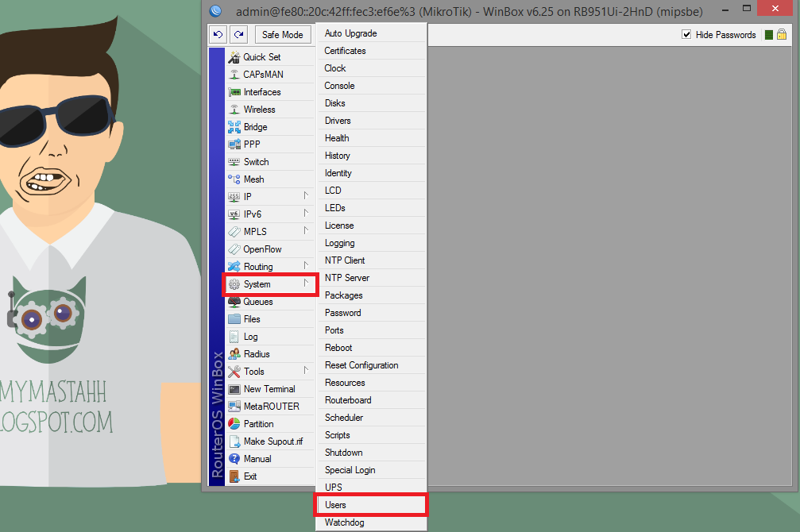Select Clock in System submenu
800x532 pixels.
point(372,68)
